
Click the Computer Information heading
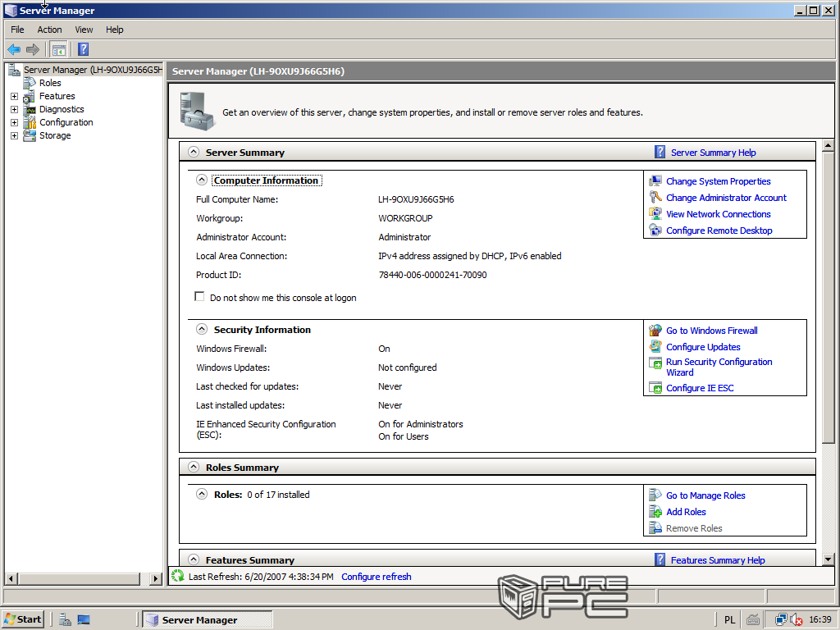tap(267, 180)
